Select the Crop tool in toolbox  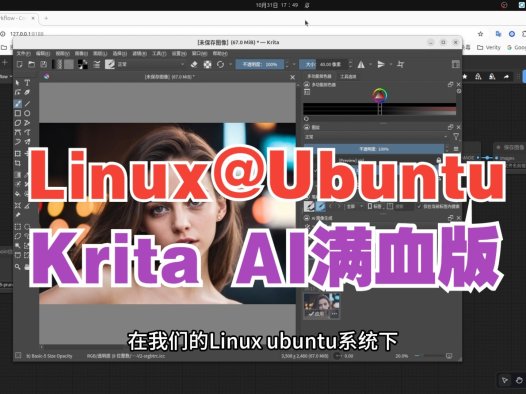coord(17,163)
